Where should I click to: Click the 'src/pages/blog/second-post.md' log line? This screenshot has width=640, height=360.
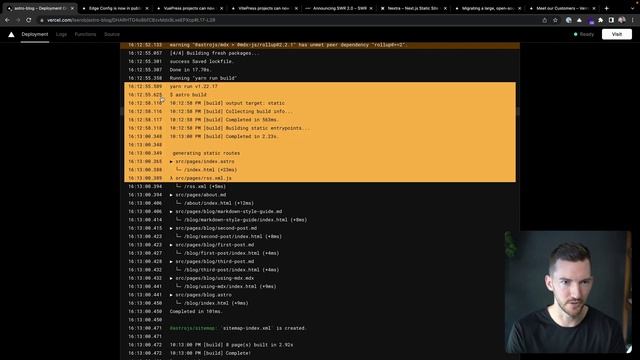(320, 228)
